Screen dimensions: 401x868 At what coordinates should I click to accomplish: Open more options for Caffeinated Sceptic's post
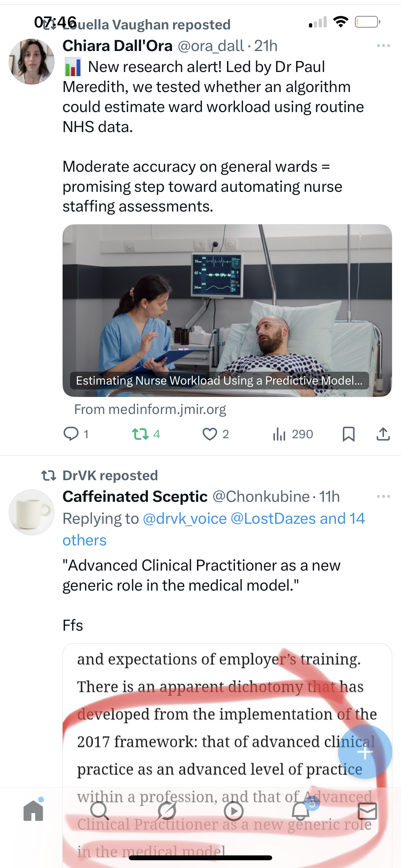coord(383,496)
